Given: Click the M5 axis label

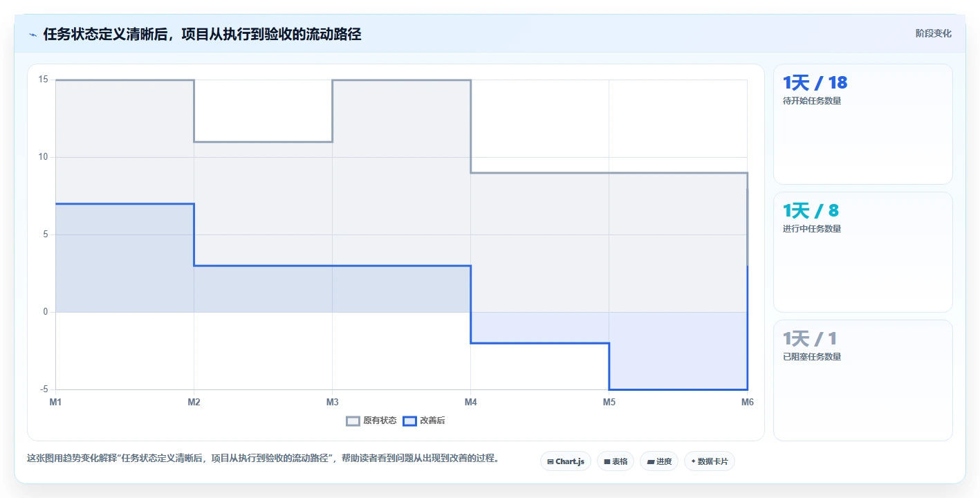Looking at the screenshot, I should tap(609, 402).
